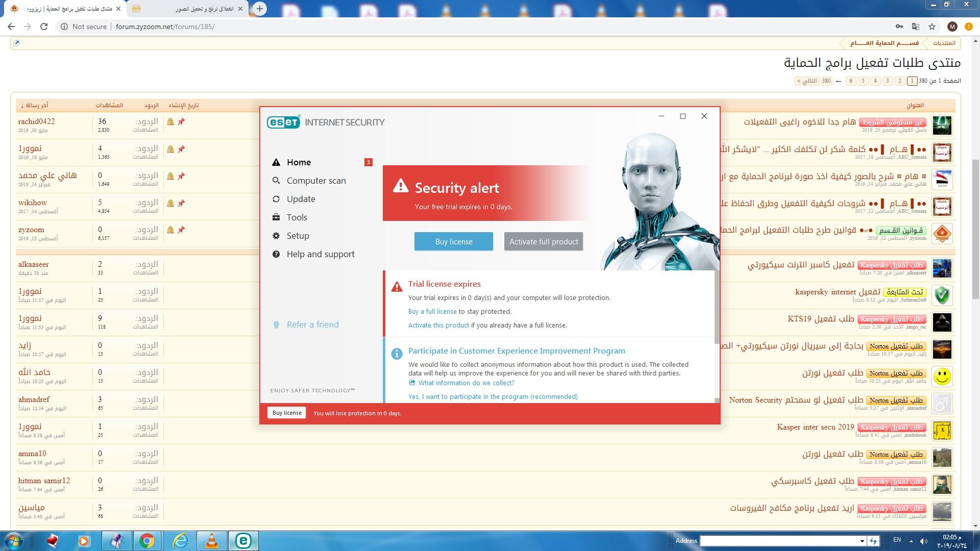Click the green shield avatar thumbnail
This screenshot has width=980, height=551.
[x=942, y=295]
